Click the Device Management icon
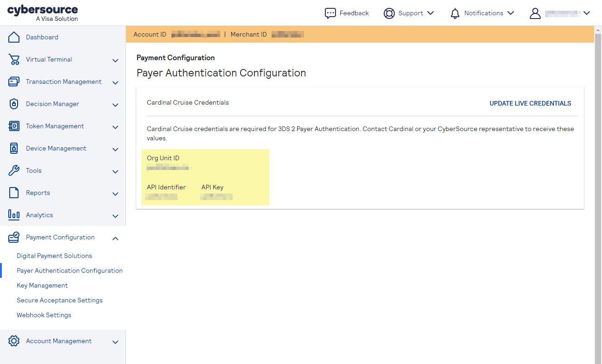The height and width of the screenshot is (364, 602). tap(14, 148)
